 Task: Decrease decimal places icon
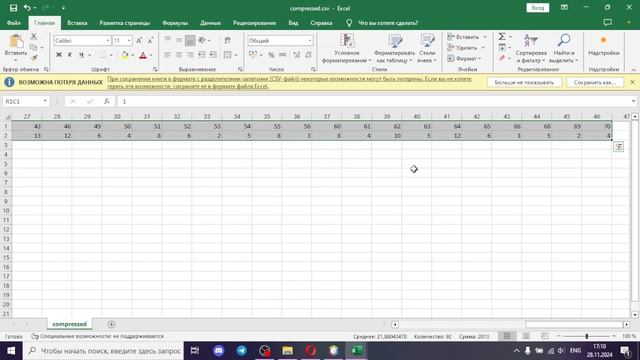[x=308, y=55]
